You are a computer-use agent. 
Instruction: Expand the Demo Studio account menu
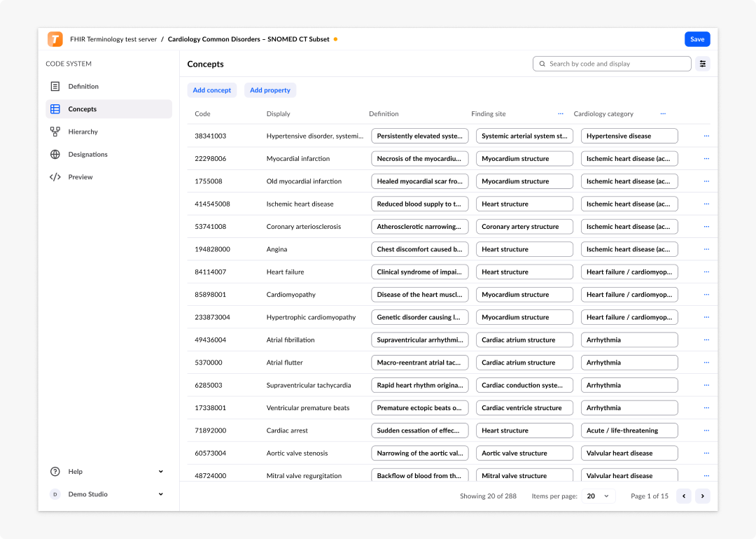tap(160, 494)
